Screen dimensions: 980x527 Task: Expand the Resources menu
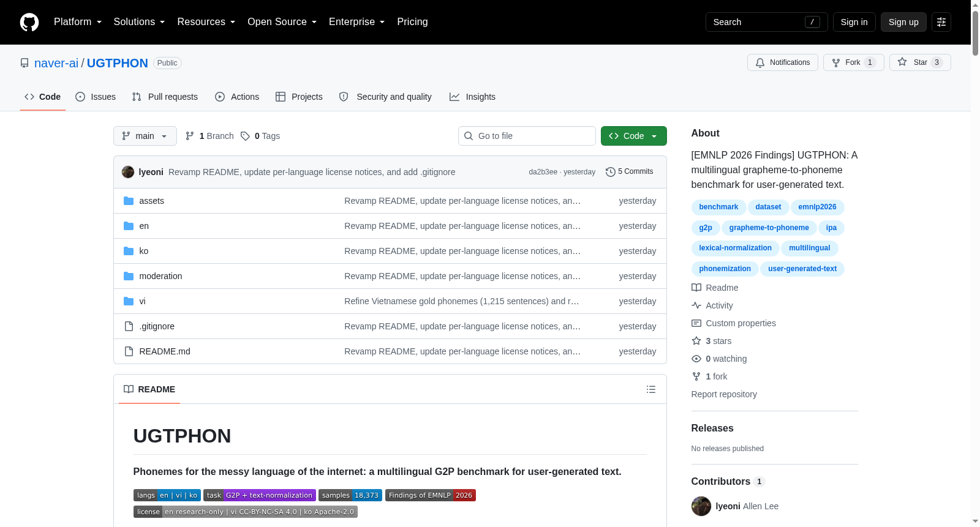pyautogui.click(x=206, y=22)
